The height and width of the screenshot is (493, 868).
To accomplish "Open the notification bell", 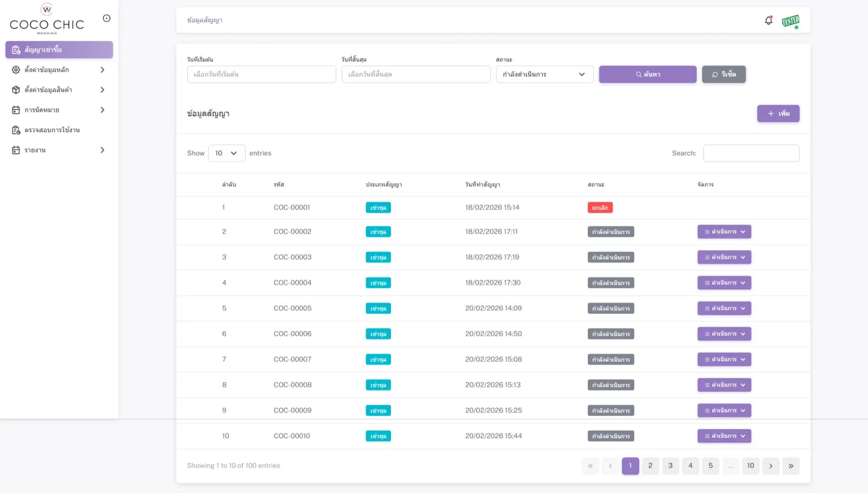I will (x=768, y=20).
